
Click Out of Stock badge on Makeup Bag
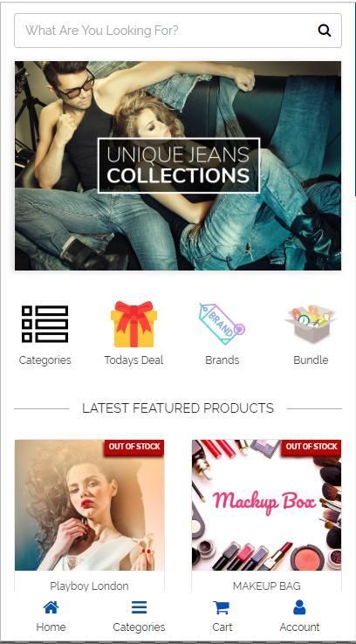[311, 447]
